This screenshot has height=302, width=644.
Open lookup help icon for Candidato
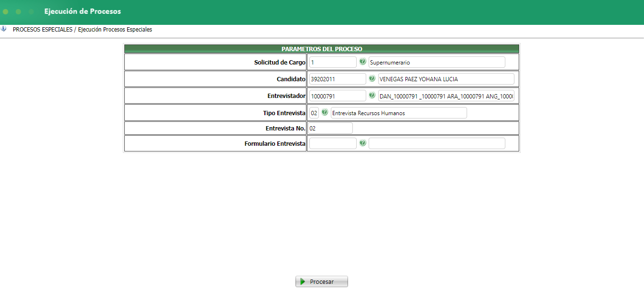click(x=372, y=78)
